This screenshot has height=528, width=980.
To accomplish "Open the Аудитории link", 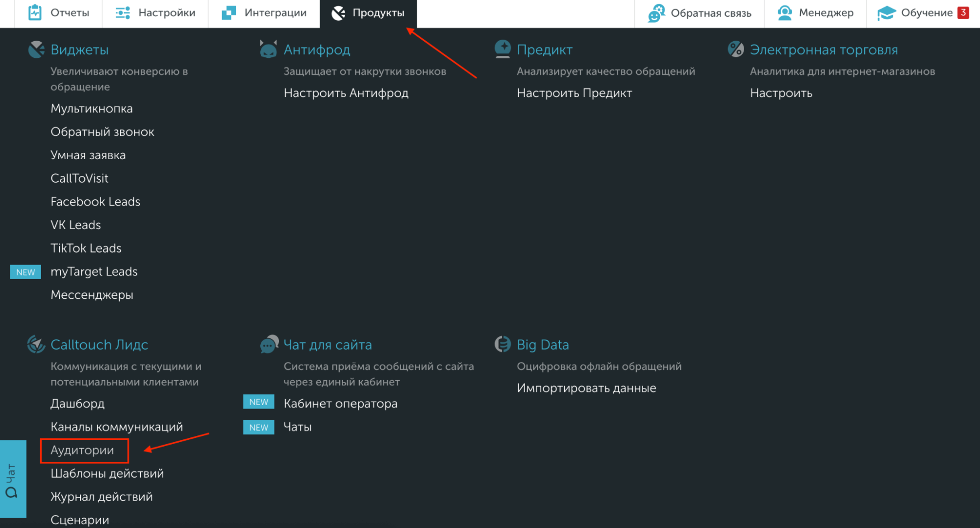I will 82,451.
